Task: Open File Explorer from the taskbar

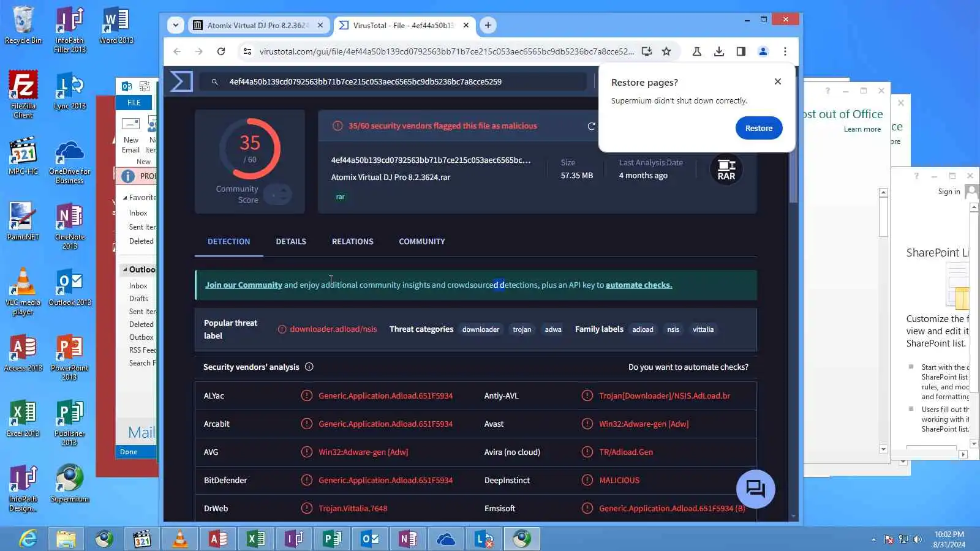Action: (x=66, y=539)
